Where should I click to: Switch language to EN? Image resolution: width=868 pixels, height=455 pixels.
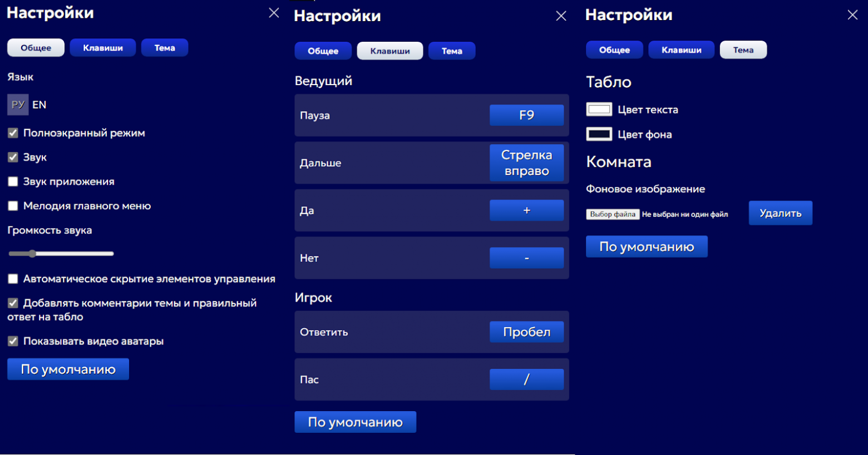tap(40, 105)
